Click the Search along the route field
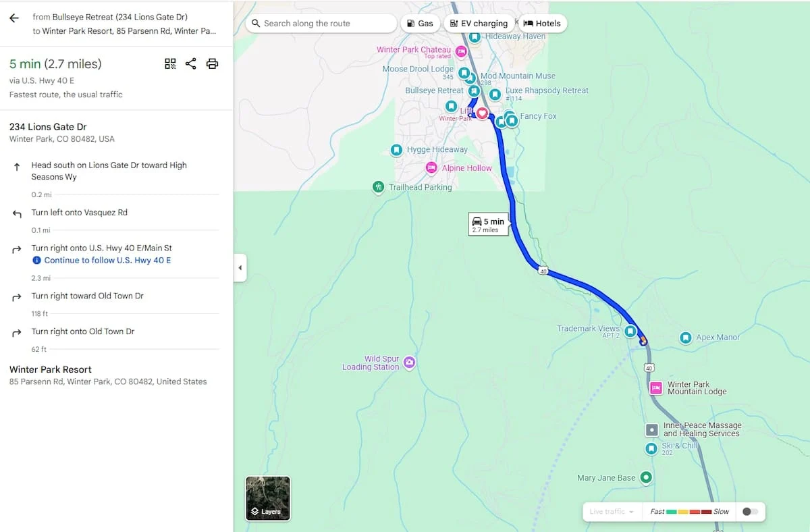Viewport: 810px width, 532px height. 321,23
